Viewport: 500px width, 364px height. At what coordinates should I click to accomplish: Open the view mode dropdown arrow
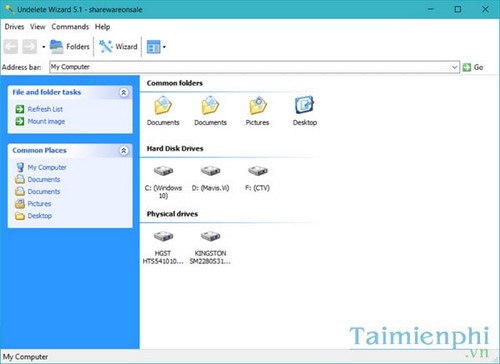(x=164, y=47)
